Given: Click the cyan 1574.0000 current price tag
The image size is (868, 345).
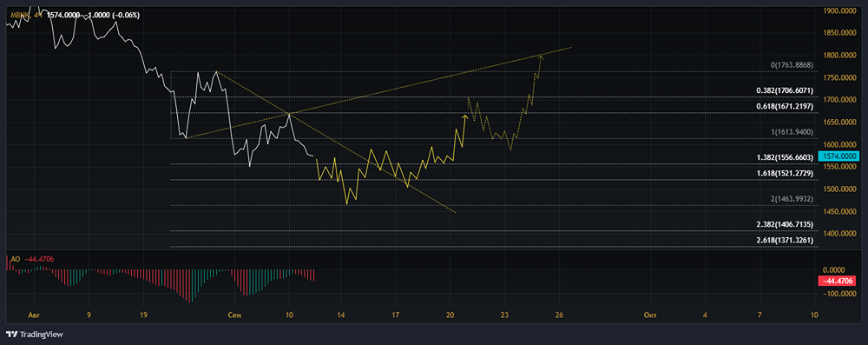Looking at the screenshot, I should [838, 156].
